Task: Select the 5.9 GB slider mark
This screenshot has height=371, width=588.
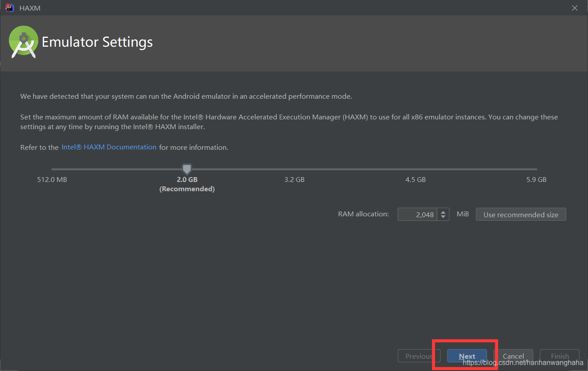Action: pyautogui.click(x=536, y=180)
